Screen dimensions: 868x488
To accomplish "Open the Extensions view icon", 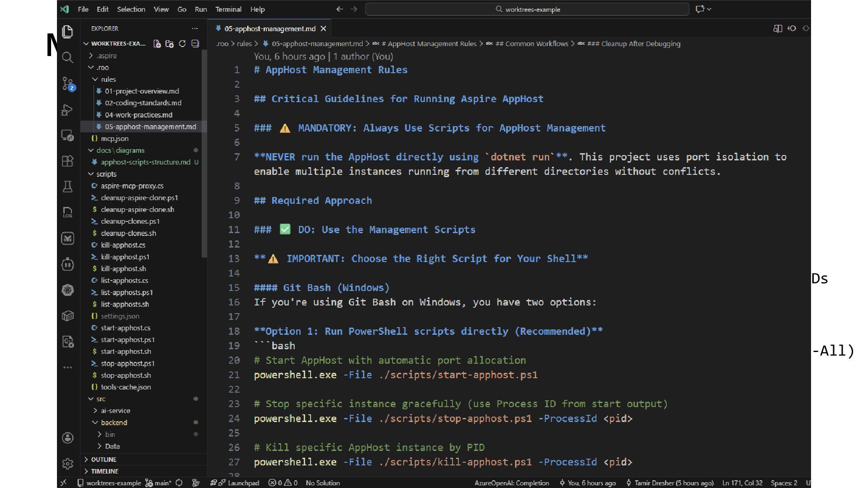I will coord(67,161).
